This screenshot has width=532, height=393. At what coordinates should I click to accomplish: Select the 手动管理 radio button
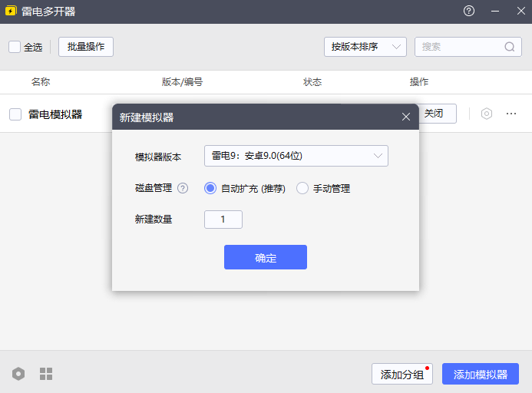[302, 188]
